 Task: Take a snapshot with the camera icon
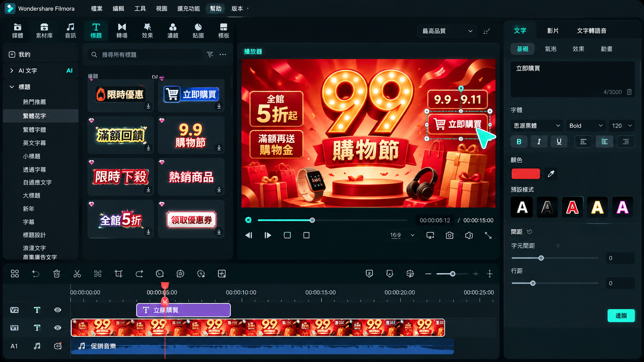pyautogui.click(x=449, y=235)
